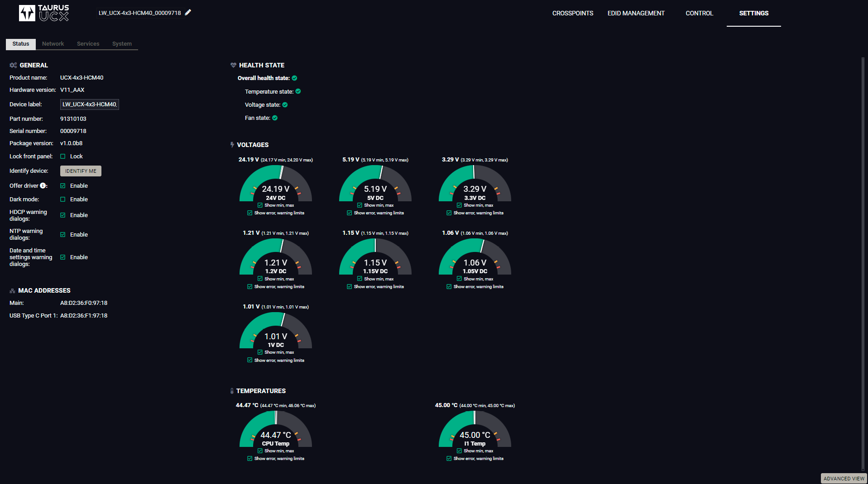868x484 pixels.
Task: Toggle Date and time settings warning checkbox
Action: point(63,257)
